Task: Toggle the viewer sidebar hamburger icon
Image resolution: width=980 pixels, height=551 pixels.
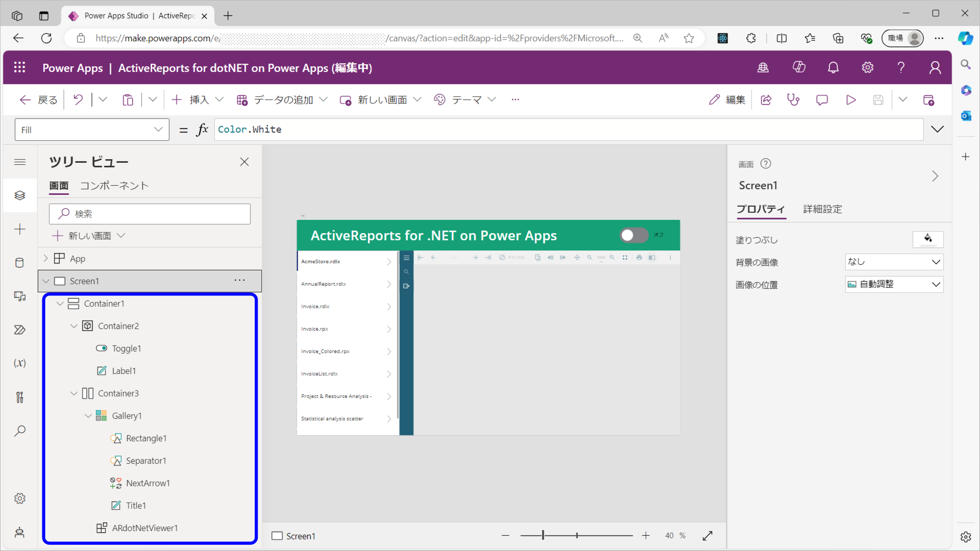Action: click(x=406, y=258)
